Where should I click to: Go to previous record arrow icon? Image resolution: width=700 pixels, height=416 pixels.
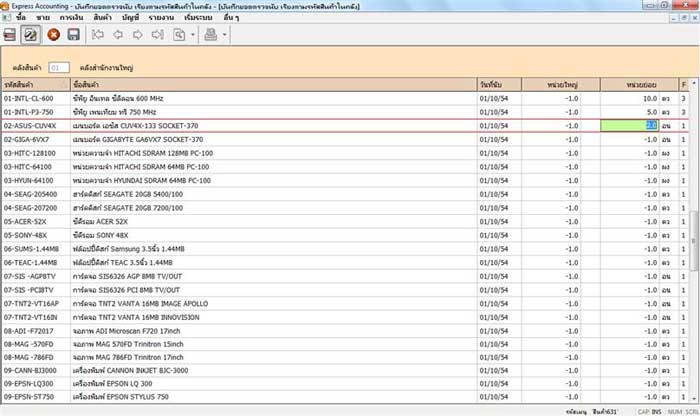coord(118,35)
